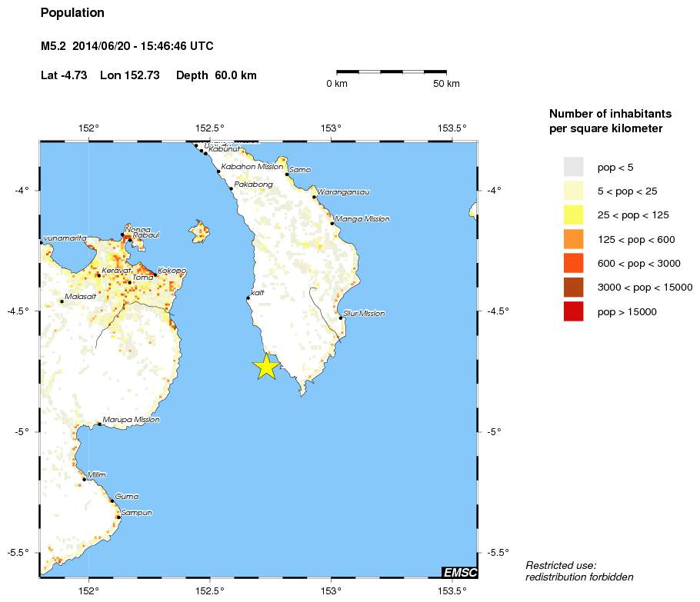Click the '3000 < pop < 15000' brown swatch
This screenshot has height=602, width=700.
point(573,288)
